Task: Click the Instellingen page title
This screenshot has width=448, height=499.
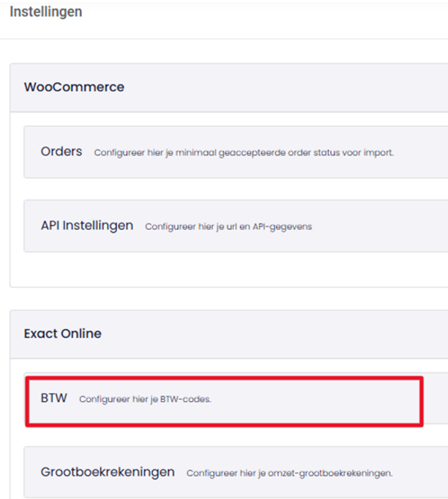Action: tap(46, 12)
